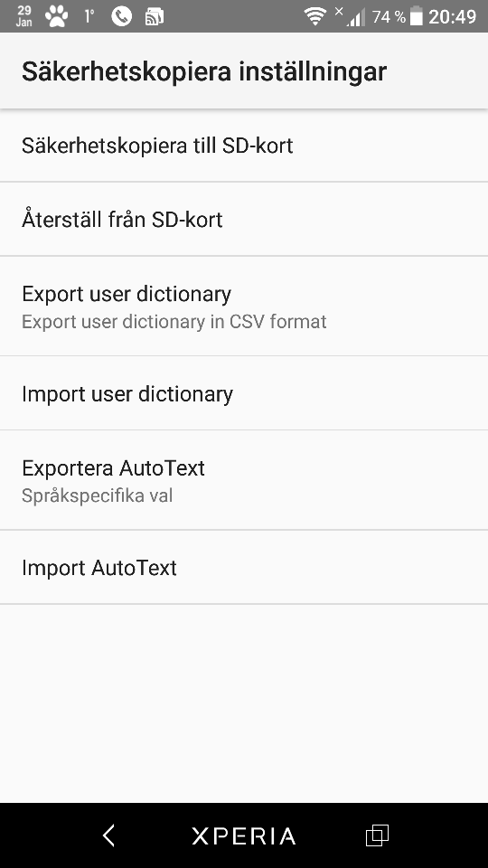This screenshot has width=488, height=868.
Task: Choose Export user dictionary option
Action: [x=244, y=307]
